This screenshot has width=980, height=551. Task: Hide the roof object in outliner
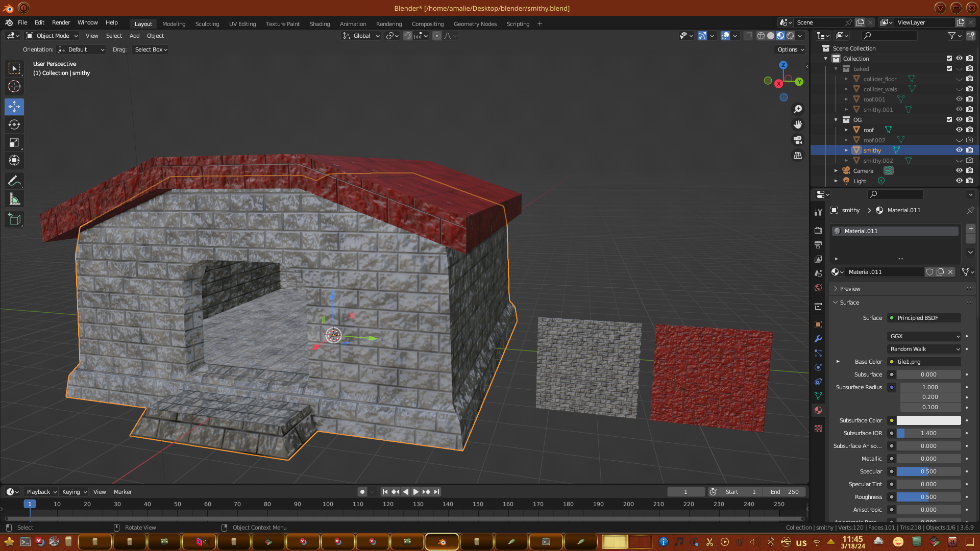pyautogui.click(x=959, y=130)
